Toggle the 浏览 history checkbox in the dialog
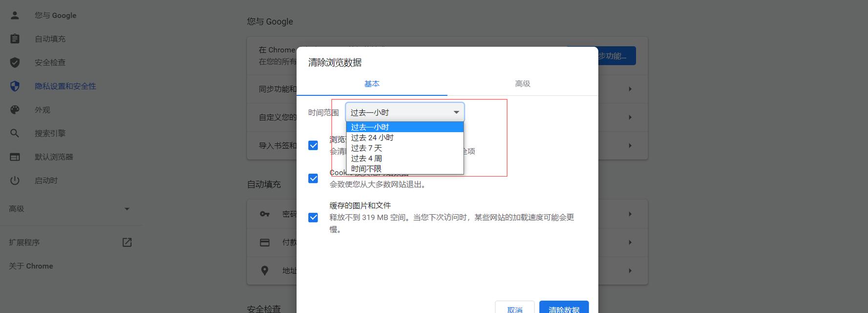Screen dimensions: 868x313 point(313,145)
